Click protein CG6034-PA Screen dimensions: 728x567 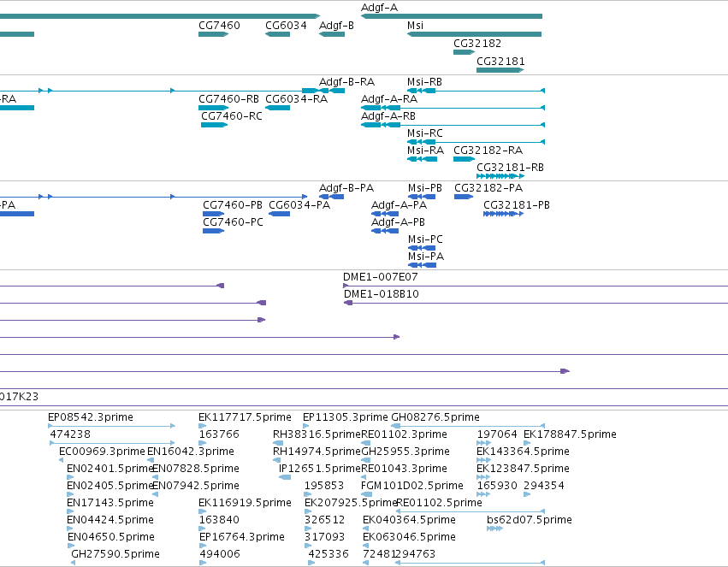pyautogui.click(x=299, y=205)
